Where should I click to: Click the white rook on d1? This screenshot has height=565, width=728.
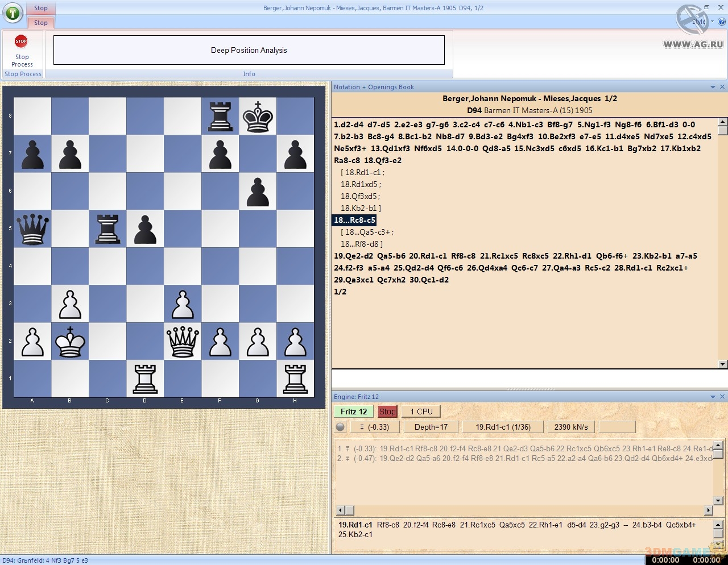(145, 379)
